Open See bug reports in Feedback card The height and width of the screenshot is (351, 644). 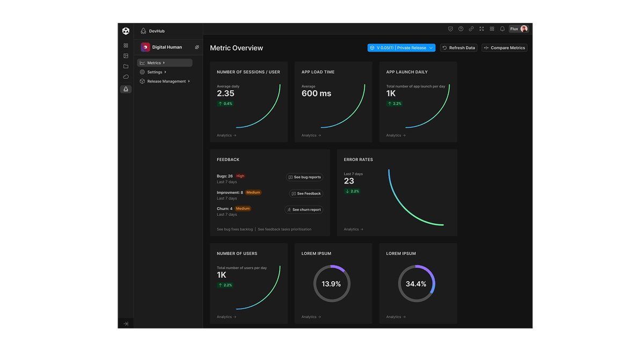click(304, 177)
